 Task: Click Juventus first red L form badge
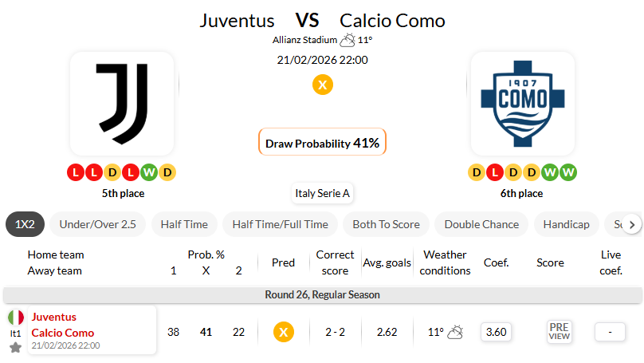[x=75, y=172]
